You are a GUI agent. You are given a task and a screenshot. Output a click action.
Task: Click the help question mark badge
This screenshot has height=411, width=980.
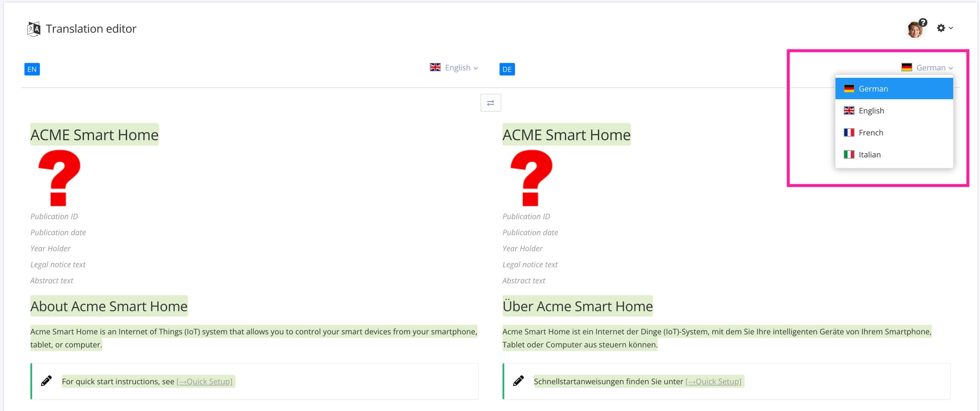923,22
